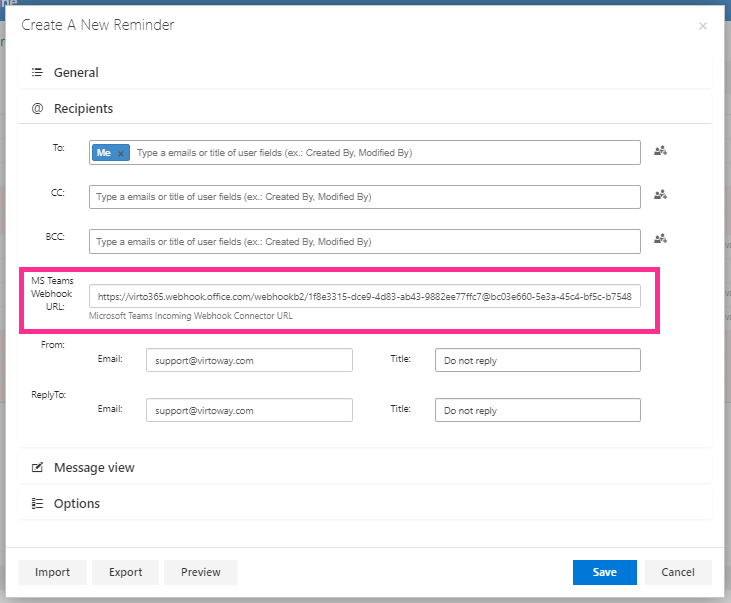Click the 'Microsoft Teams Incoming Webhook Connector URL' hint

pos(191,316)
